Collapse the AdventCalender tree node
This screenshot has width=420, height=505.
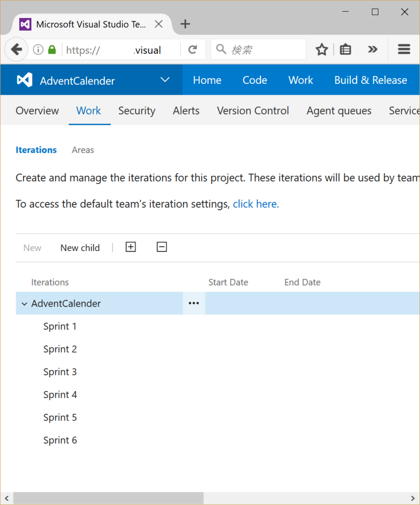24,304
